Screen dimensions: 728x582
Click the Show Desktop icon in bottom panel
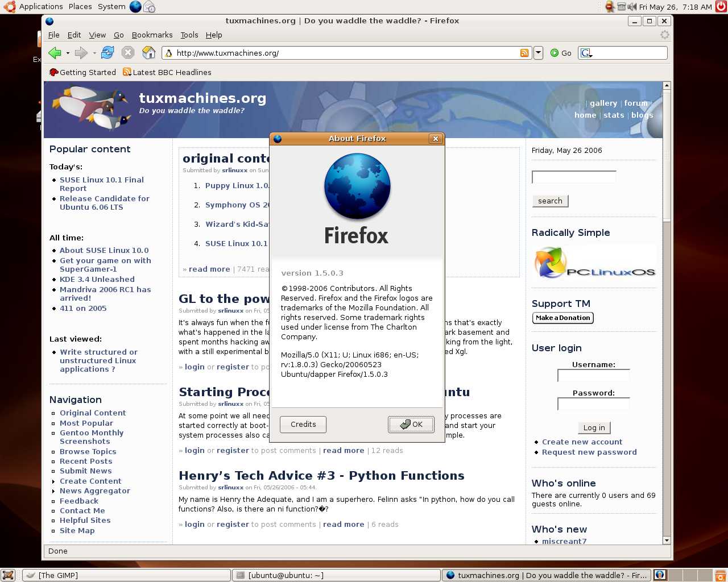click(7, 575)
